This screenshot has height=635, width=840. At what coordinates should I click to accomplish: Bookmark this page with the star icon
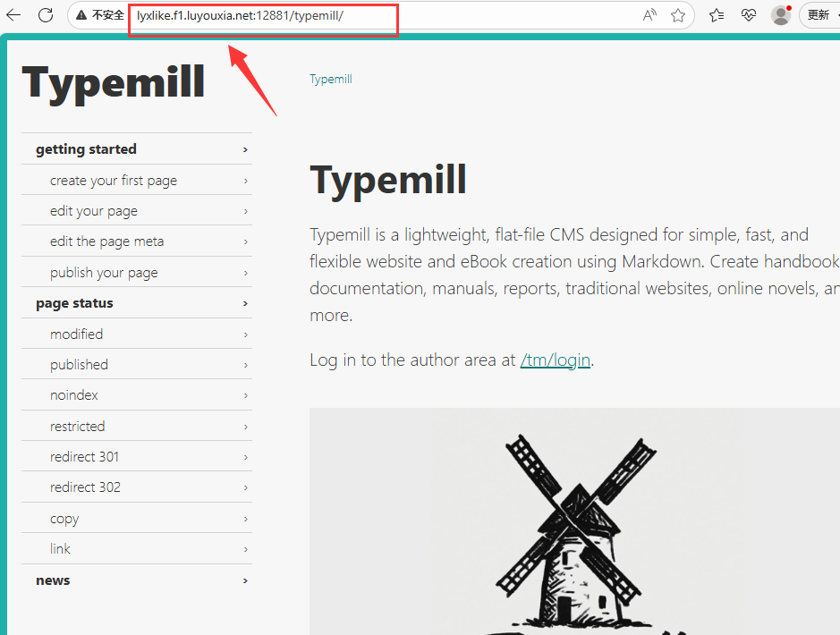[678, 15]
